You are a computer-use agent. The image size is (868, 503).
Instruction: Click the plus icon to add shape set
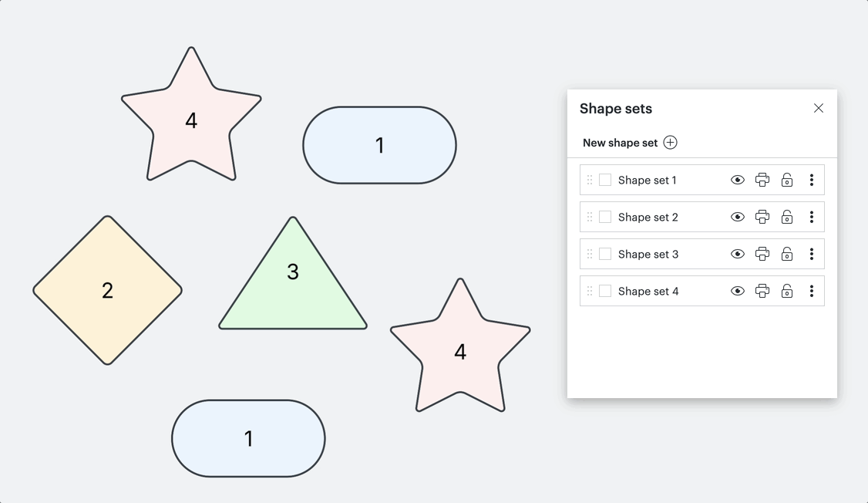click(671, 143)
